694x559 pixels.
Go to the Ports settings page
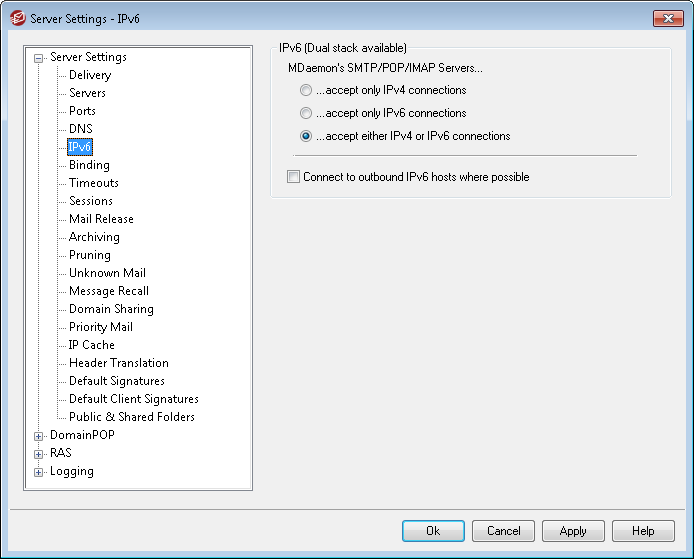(x=82, y=111)
